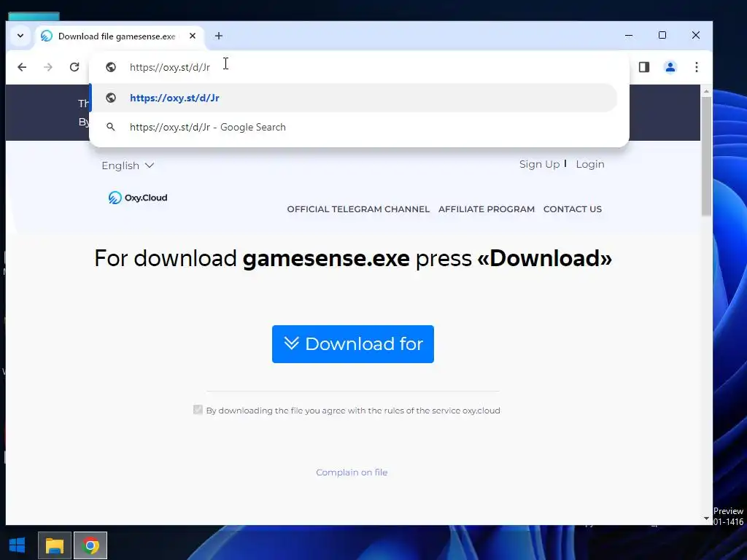
Task: Toggle the Chrome side panel icon
Action: 644,67
